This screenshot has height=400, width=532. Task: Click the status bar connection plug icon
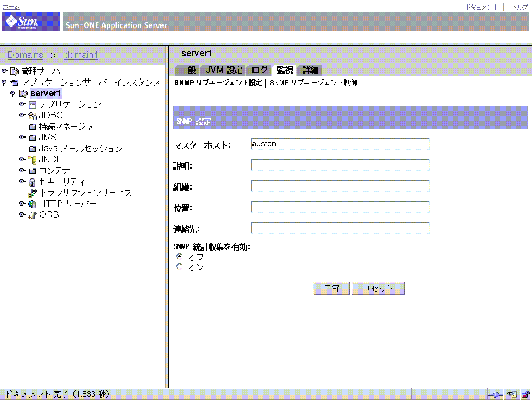pyautogui.click(x=496, y=394)
